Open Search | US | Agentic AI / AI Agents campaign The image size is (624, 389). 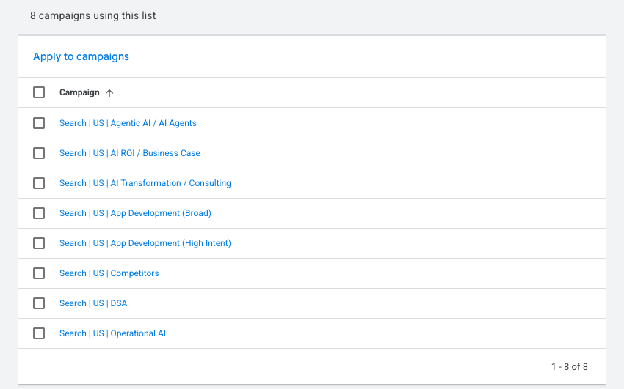pos(128,123)
